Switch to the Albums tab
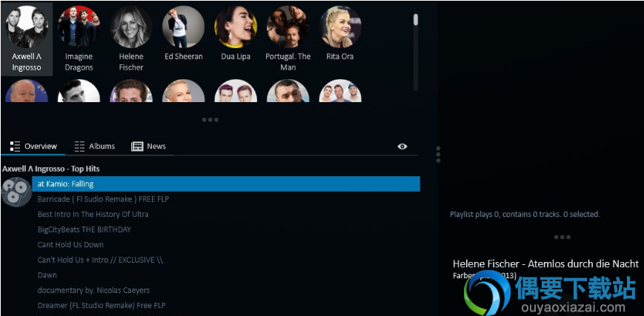 tap(94, 146)
